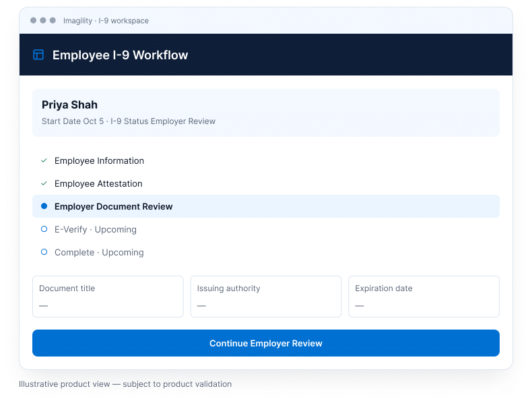532x401 pixels.
Task: Click the Start Date Oct 5 status line
Action: click(x=129, y=121)
